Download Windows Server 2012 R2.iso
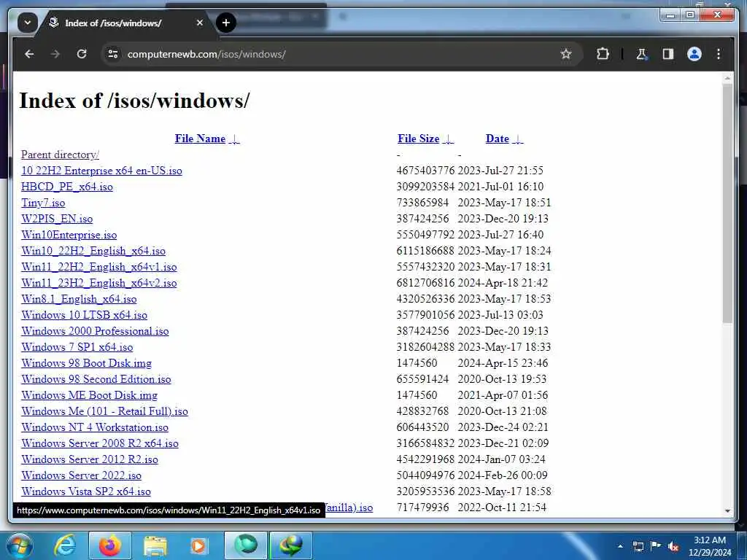This screenshot has height=560, width=747. coord(90,459)
